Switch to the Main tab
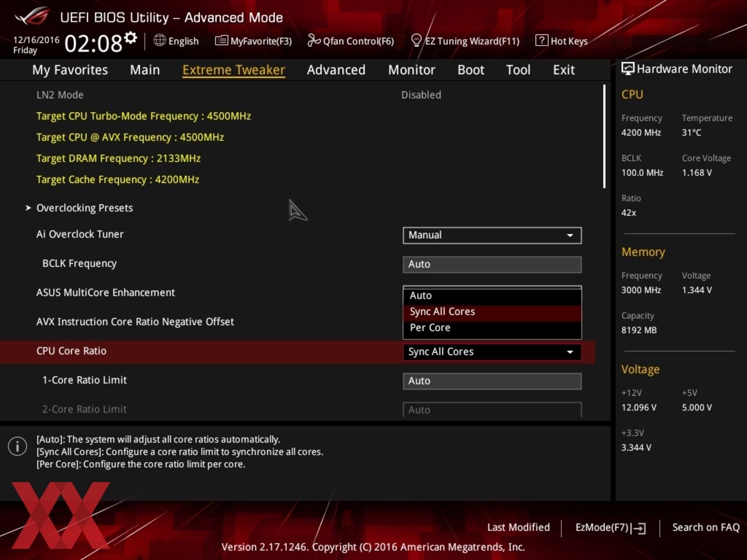Screen dimensions: 747x560 [x=145, y=70]
